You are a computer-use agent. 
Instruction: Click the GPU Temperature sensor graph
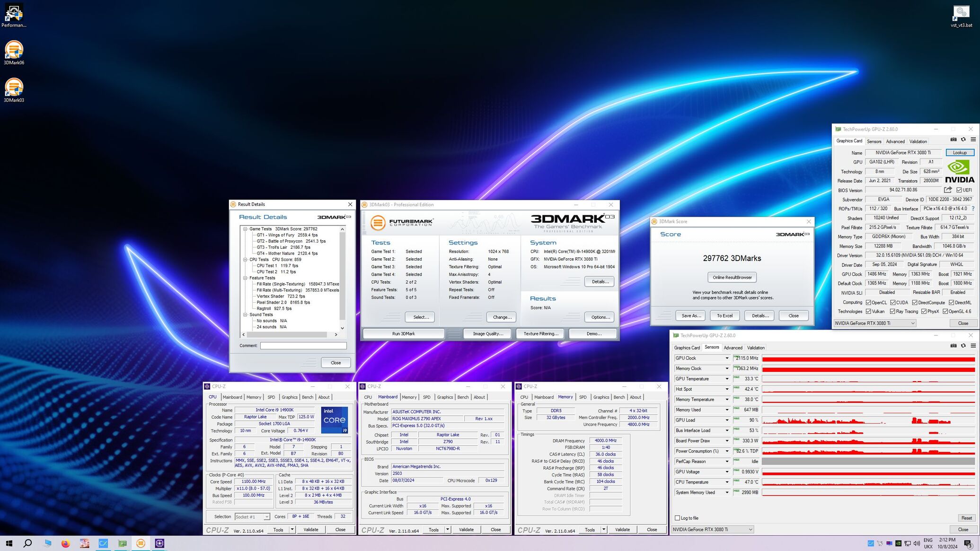868,379
